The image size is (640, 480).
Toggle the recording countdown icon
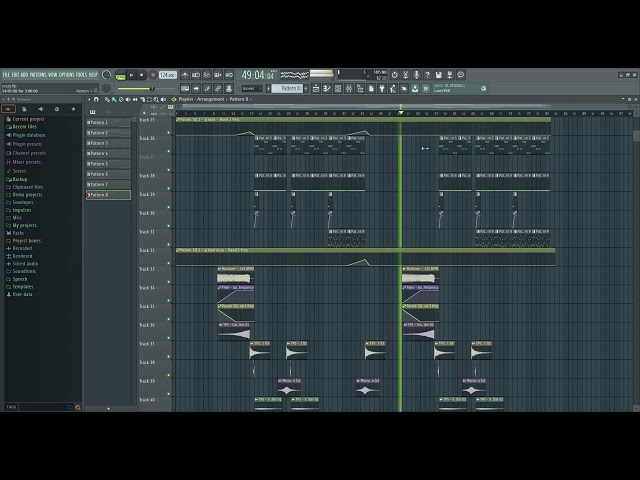(207, 75)
